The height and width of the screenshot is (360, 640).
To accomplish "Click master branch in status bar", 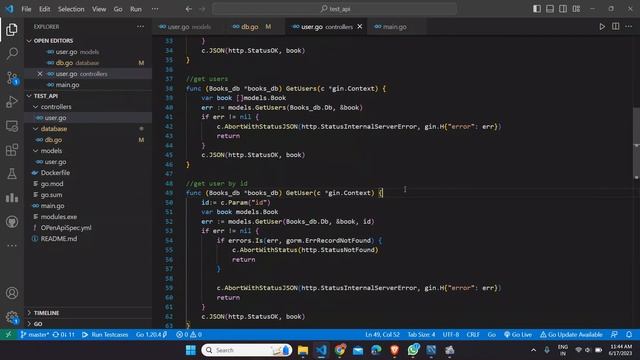I will coord(34,334).
